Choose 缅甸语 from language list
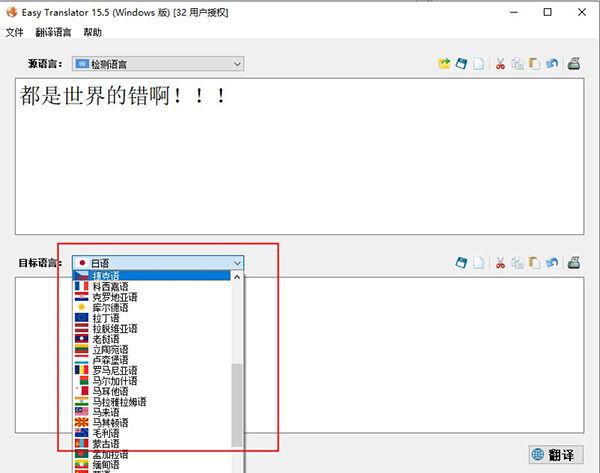 (152, 465)
